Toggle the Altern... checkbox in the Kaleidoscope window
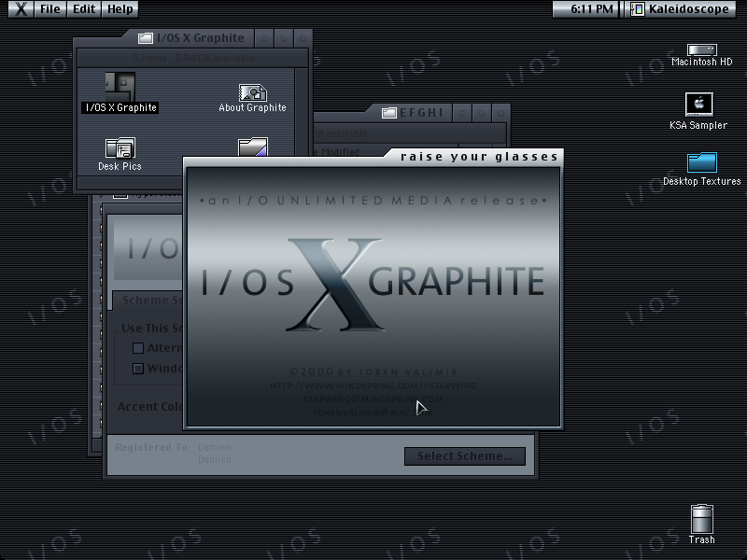The image size is (747, 560). pos(138,348)
